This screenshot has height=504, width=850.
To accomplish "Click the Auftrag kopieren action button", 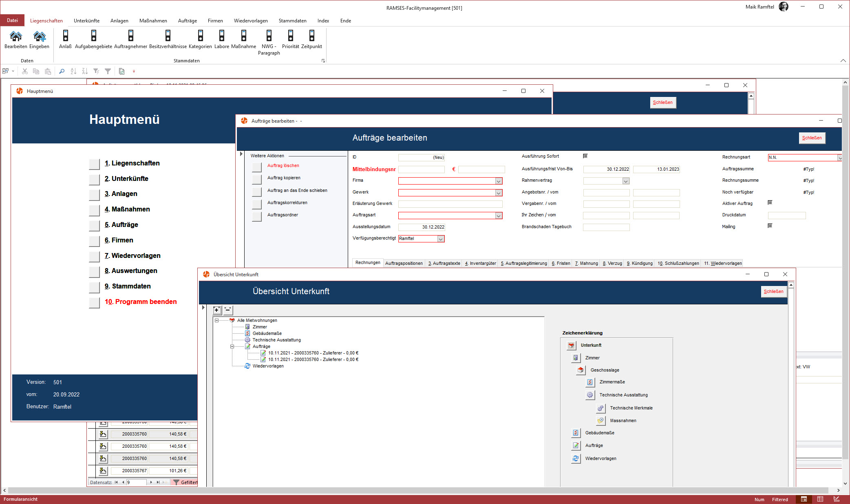I will (257, 179).
